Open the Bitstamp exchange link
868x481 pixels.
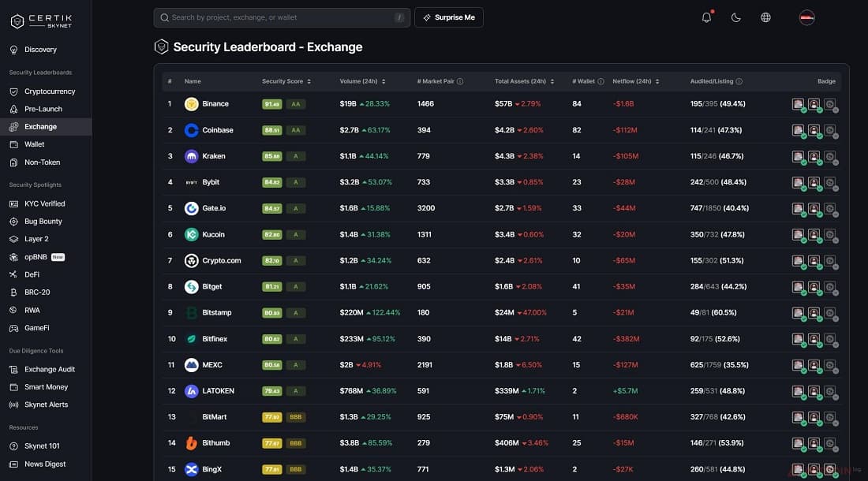[217, 312]
